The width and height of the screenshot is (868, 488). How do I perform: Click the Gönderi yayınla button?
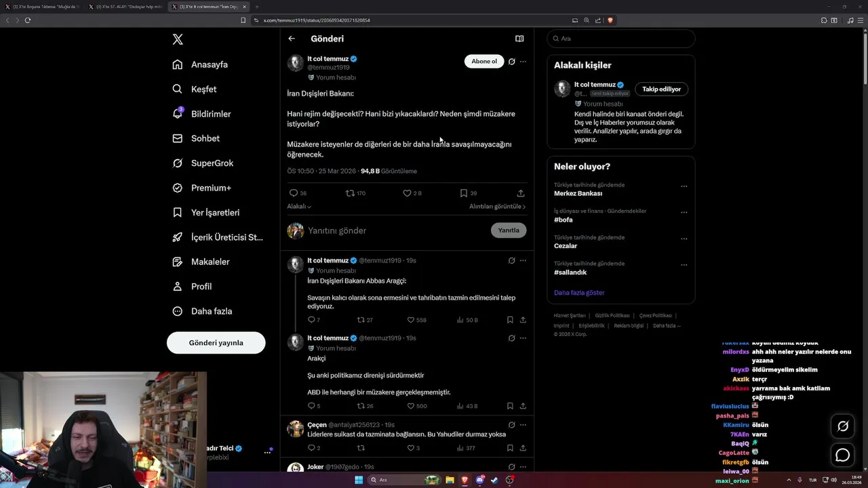(x=216, y=342)
